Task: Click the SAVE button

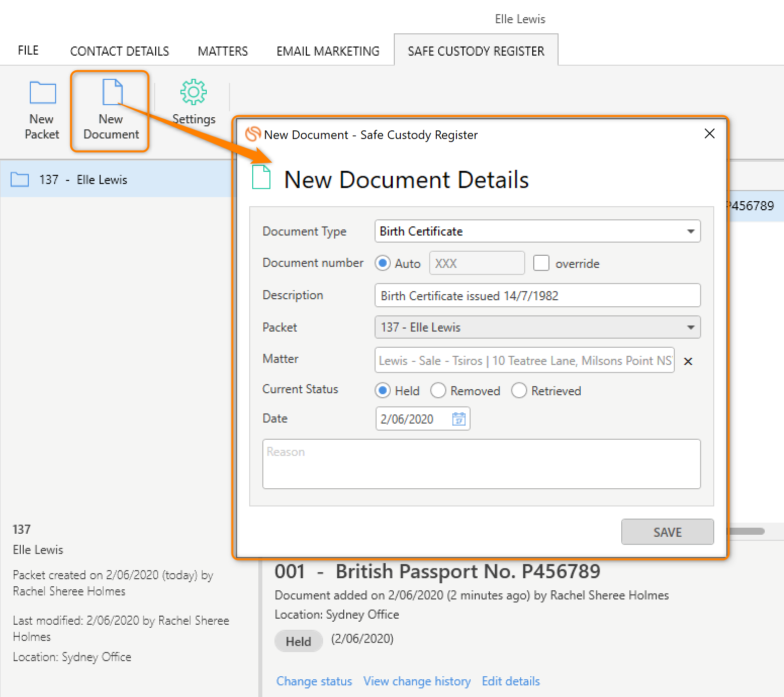Action: tap(667, 532)
